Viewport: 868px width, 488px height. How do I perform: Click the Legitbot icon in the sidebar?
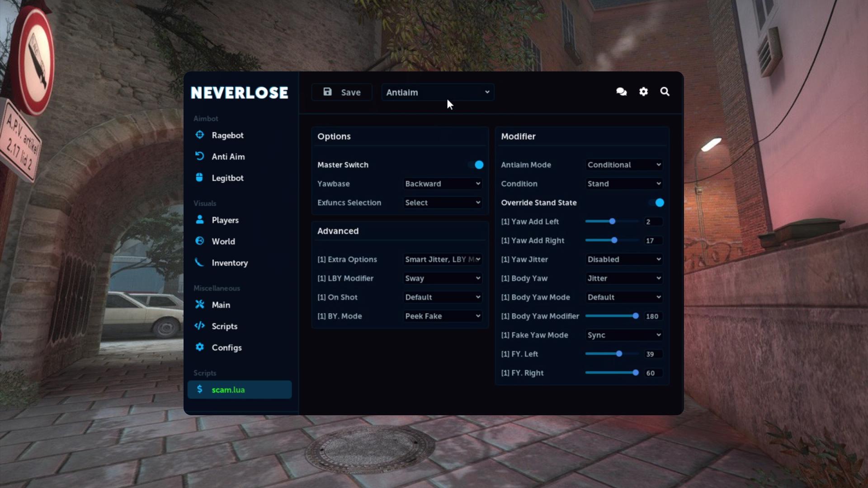(x=200, y=178)
